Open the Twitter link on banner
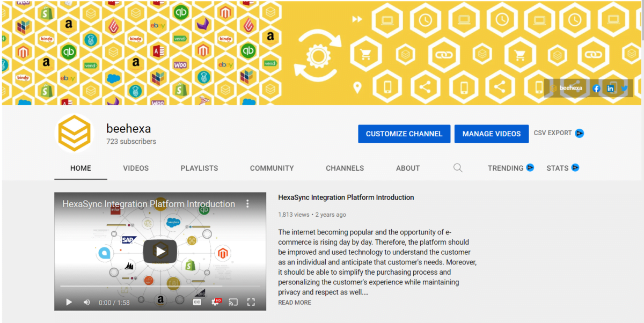 point(624,89)
